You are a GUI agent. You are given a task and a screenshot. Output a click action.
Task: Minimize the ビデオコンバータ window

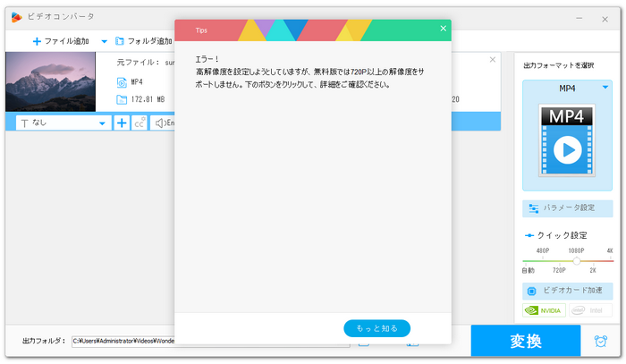tap(579, 19)
